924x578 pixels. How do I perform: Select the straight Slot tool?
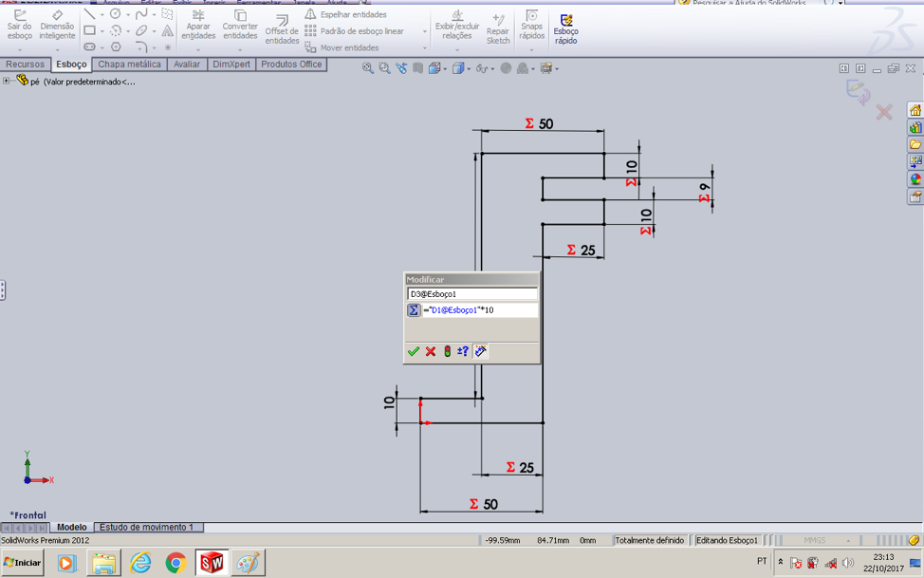(89, 47)
